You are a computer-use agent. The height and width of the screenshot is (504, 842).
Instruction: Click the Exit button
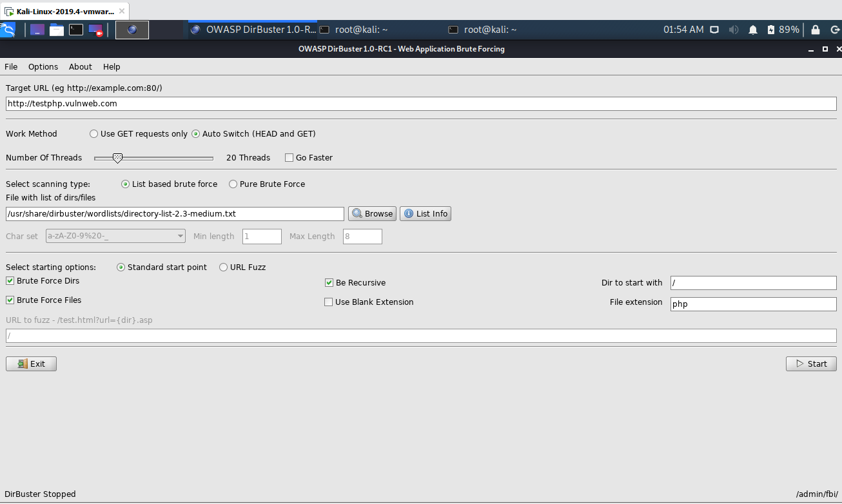pos(31,364)
